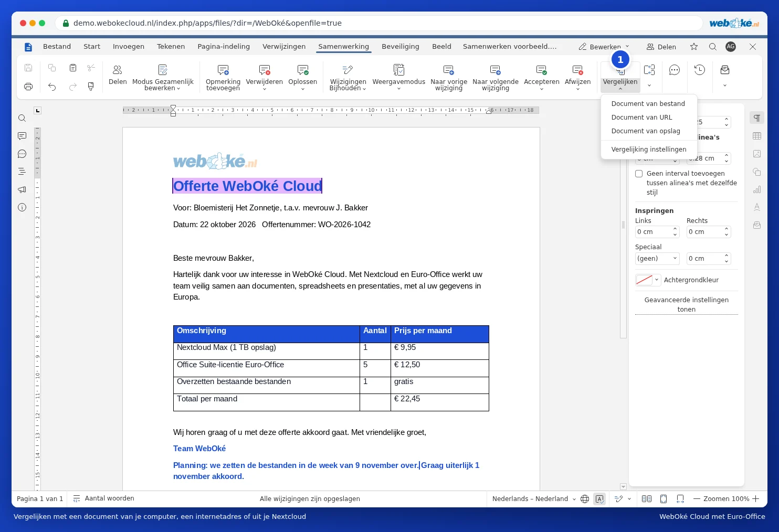The height and width of the screenshot is (532, 779).
Task: Toggle fit to width icon
Action: click(680, 499)
